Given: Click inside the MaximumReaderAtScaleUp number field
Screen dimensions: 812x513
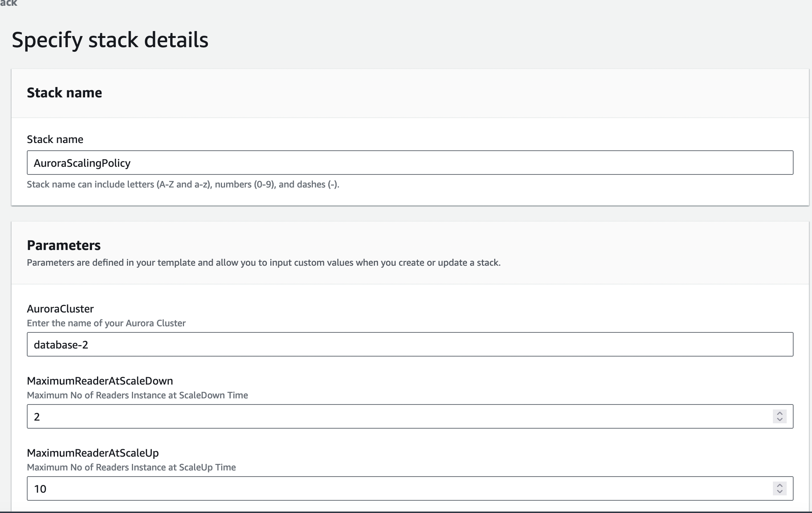Looking at the screenshot, I should tap(399, 489).
